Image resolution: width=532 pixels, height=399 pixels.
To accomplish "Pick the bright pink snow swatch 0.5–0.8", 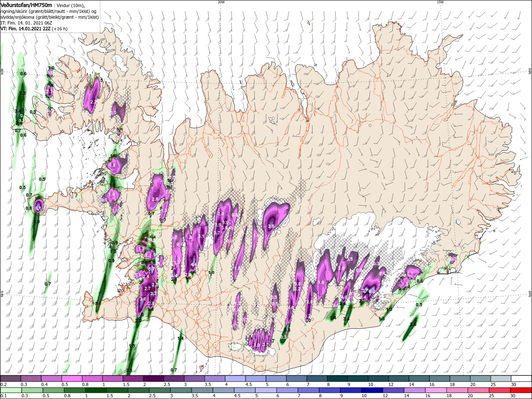I will [72, 379].
